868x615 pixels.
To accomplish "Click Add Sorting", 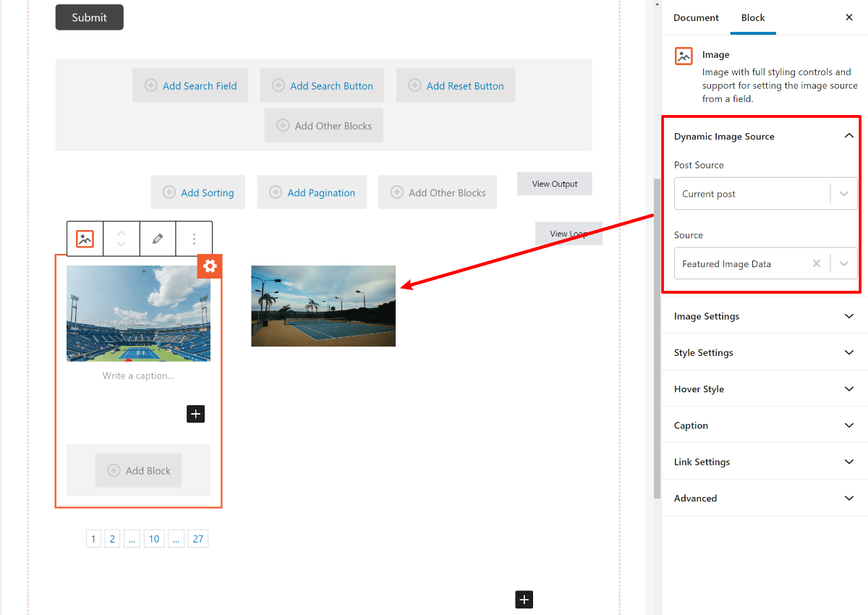I will coord(198,192).
